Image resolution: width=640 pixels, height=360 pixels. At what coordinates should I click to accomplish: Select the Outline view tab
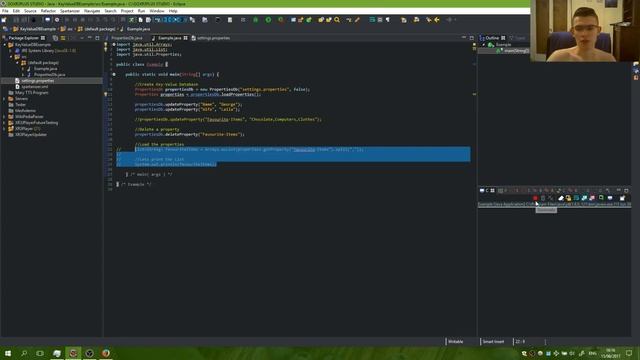(492, 38)
